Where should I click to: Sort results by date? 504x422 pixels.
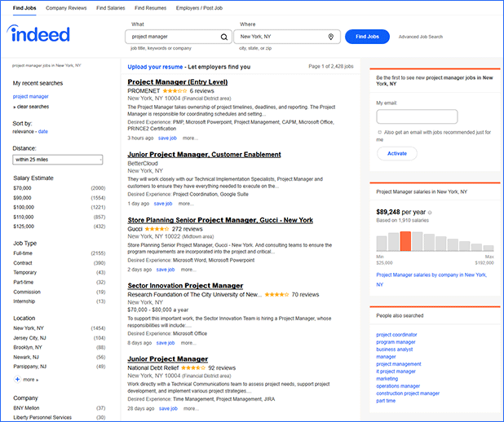42,132
